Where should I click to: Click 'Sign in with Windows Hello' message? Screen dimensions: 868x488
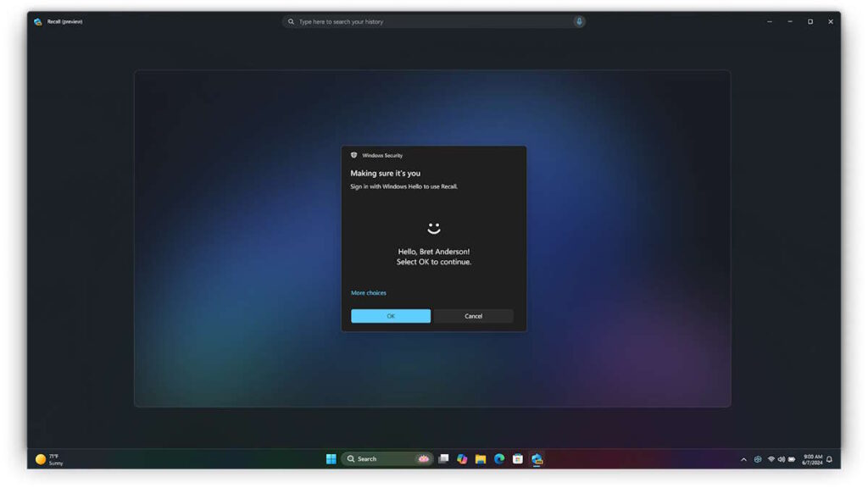coord(404,186)
